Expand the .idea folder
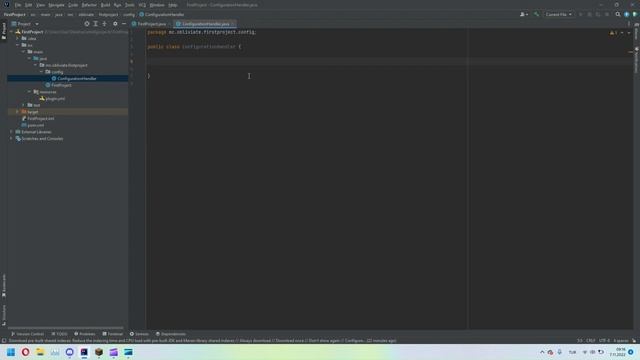Screen dimensions: 640x360 [18, 38]
